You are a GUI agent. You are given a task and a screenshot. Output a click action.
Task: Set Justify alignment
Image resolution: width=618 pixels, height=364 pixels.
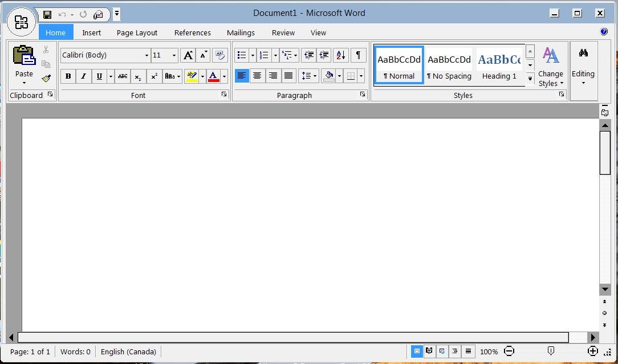point(288,76)
